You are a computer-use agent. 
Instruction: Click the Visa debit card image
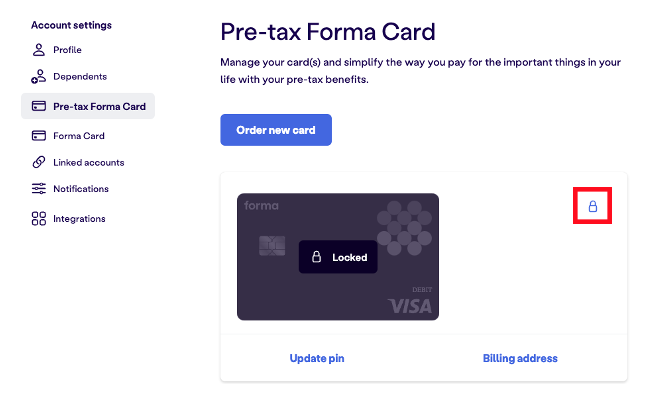coord(338,257)
